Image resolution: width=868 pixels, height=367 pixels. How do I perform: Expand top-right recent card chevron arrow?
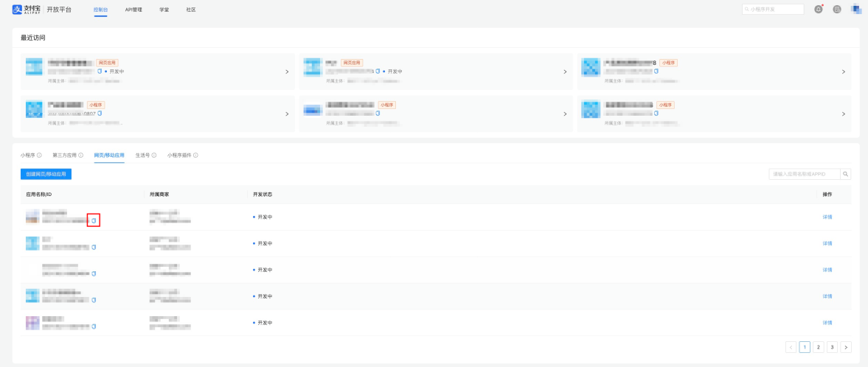click(843, 72)
